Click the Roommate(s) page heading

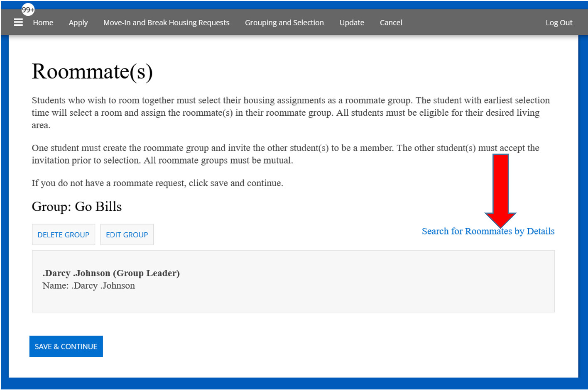92,71
